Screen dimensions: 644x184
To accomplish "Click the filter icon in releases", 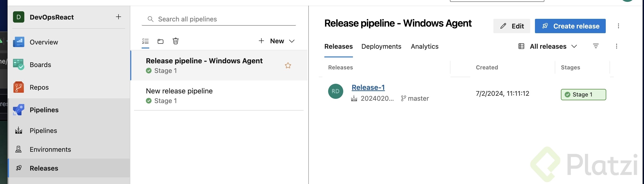I will tap(596, 46).
